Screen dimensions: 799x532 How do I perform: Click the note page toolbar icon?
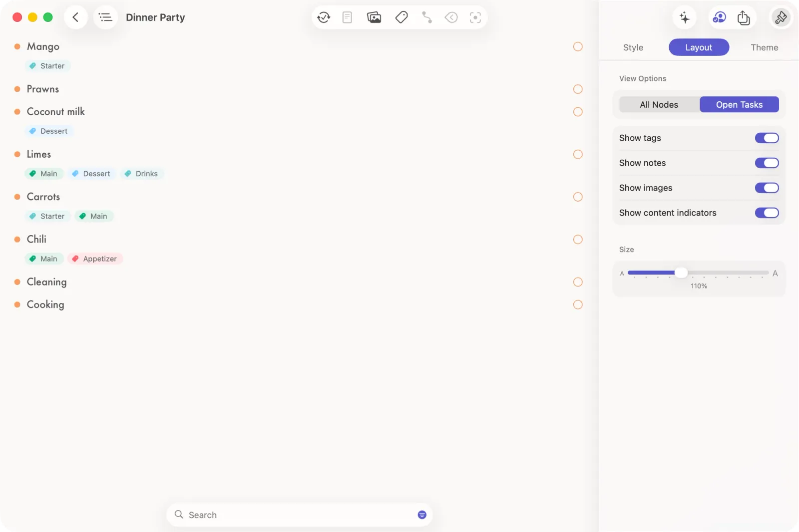coord(347,17)
